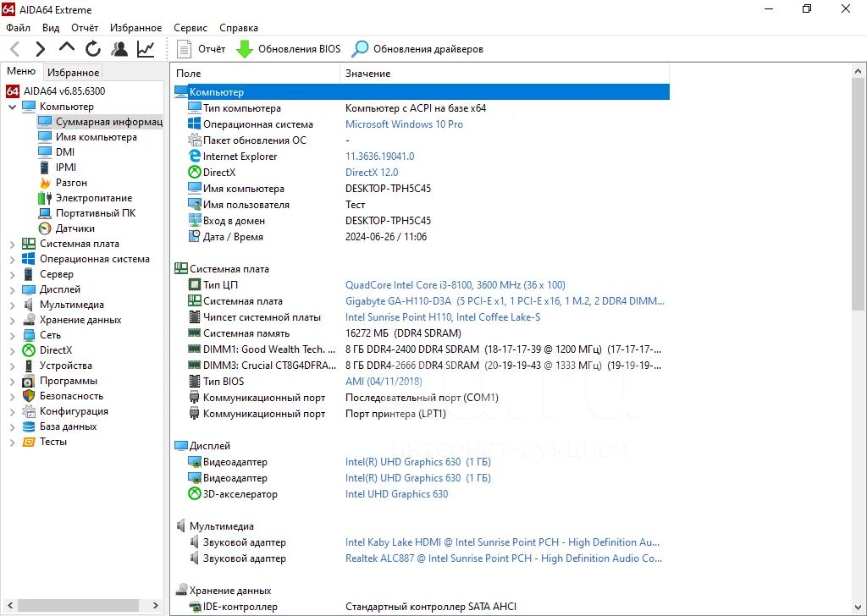Click the benchmark icon beside Тесты
This screenshot has width=867, height=616.
[29, 442]
